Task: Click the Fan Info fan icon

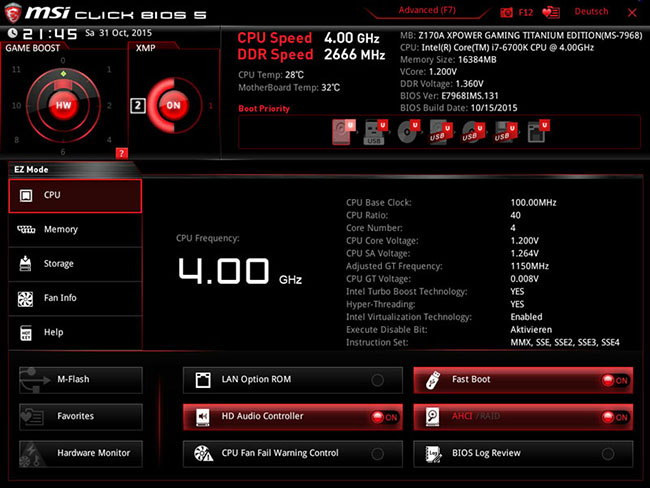Action: click(x=25, y=298)
